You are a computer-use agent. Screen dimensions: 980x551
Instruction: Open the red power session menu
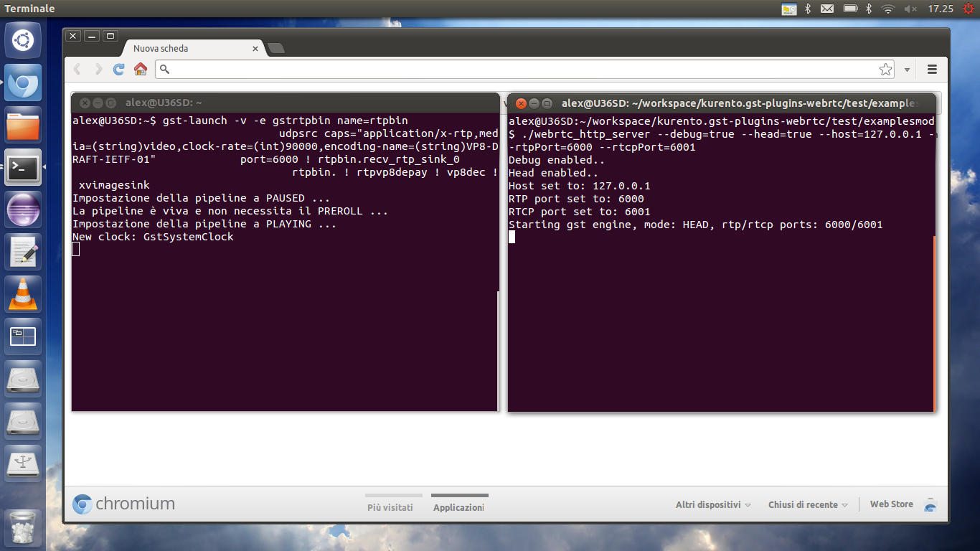[x=968, y=9]
